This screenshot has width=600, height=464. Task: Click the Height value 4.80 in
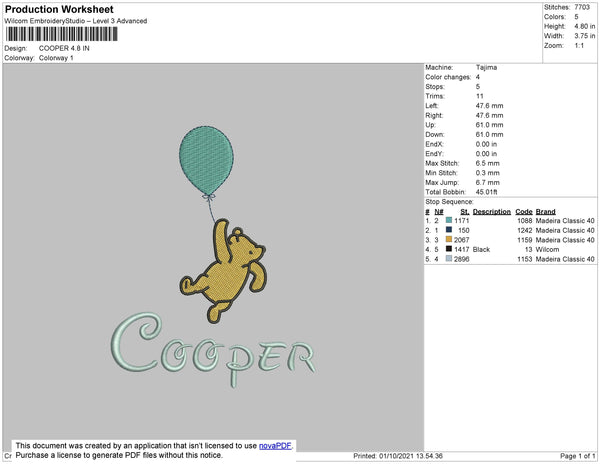pos(585,26)
